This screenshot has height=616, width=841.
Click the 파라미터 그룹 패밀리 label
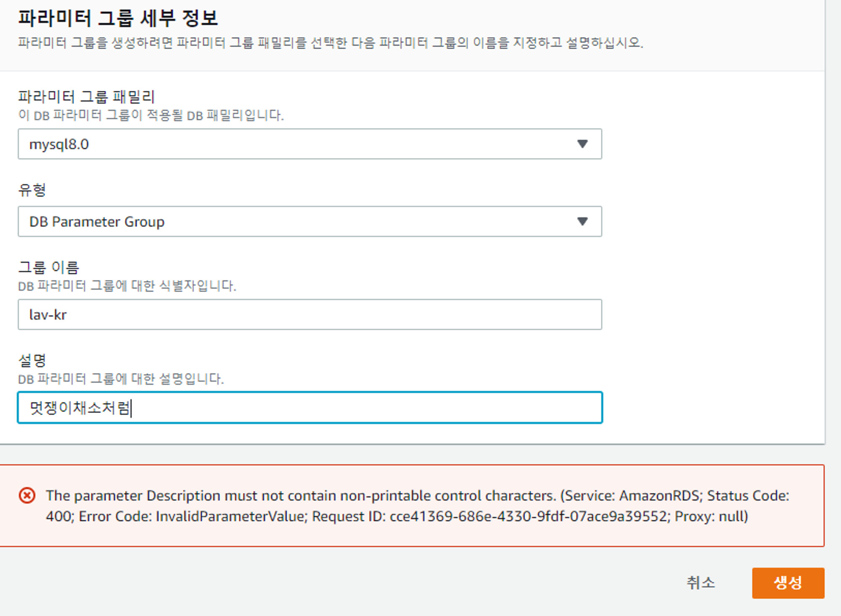coord(87,97)
